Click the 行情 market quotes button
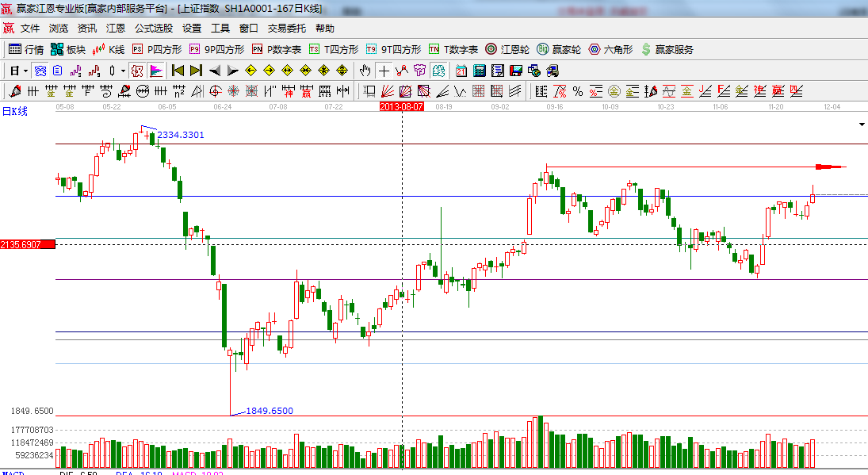 [26, 49]
